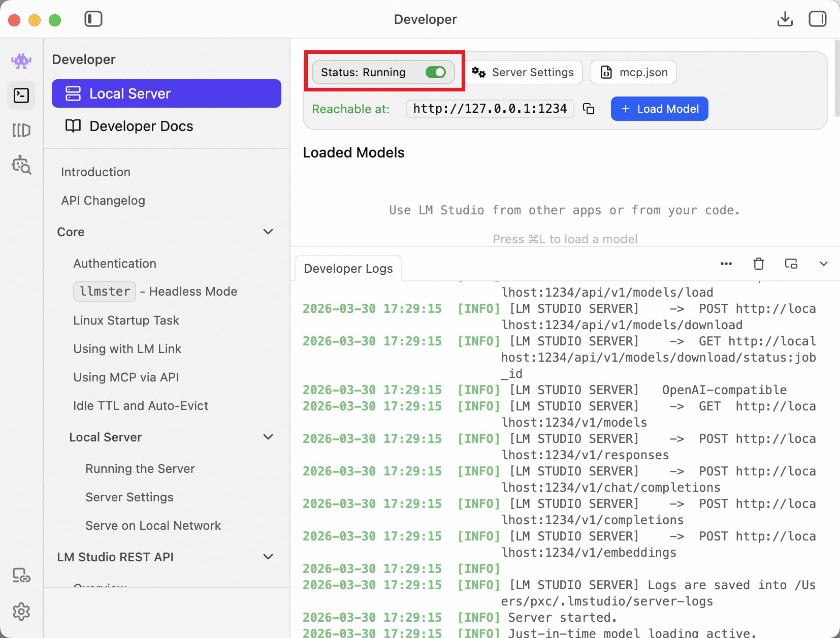Open the Discover model search icon

coord(21,165)
